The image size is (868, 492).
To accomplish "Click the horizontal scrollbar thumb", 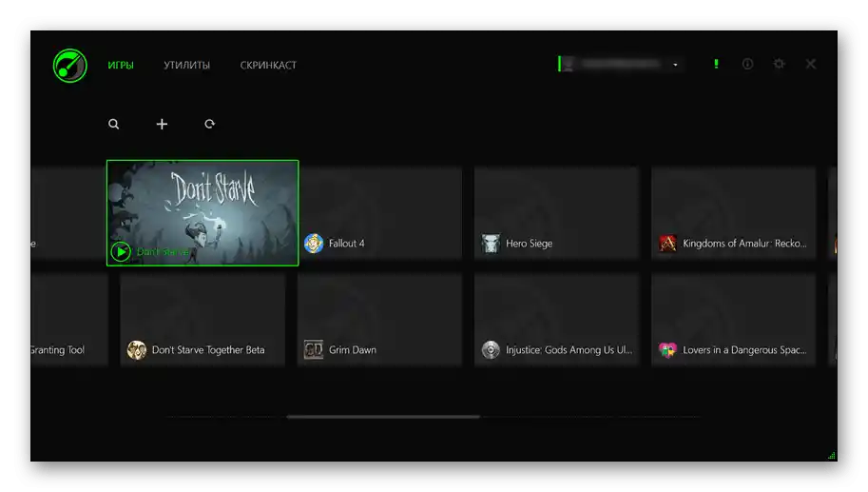I will click(x=383, y=417).
